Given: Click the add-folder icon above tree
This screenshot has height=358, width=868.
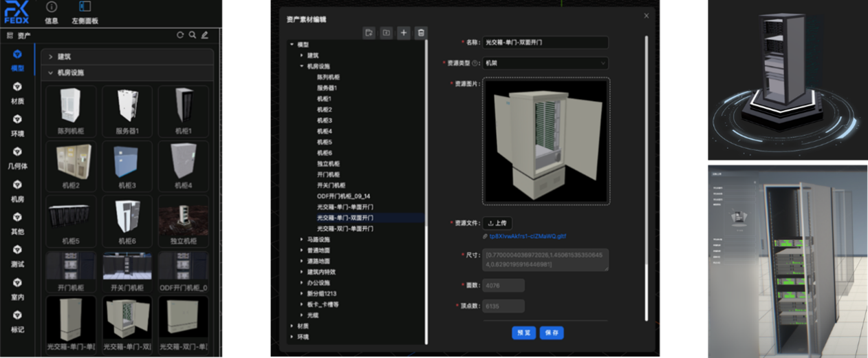Looking at the screenshot, I should click(387, 32).
